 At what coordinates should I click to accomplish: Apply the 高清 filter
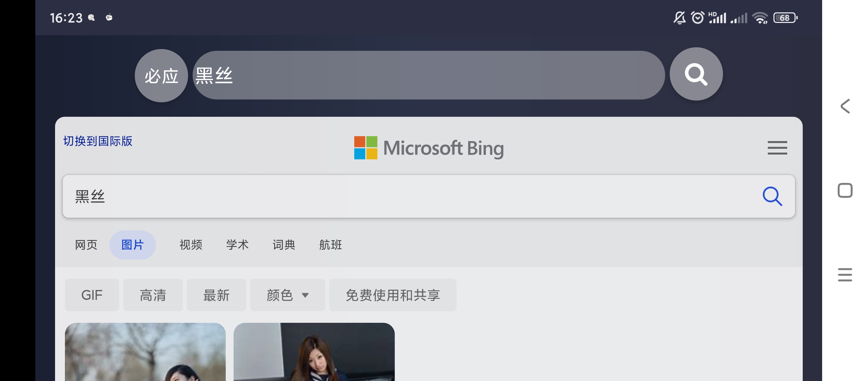point(153,295)
